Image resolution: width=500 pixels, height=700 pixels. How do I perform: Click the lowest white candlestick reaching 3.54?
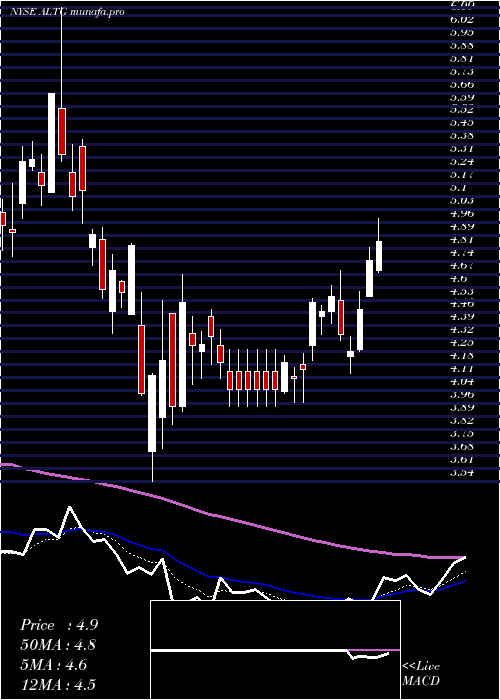click(152, 413)
